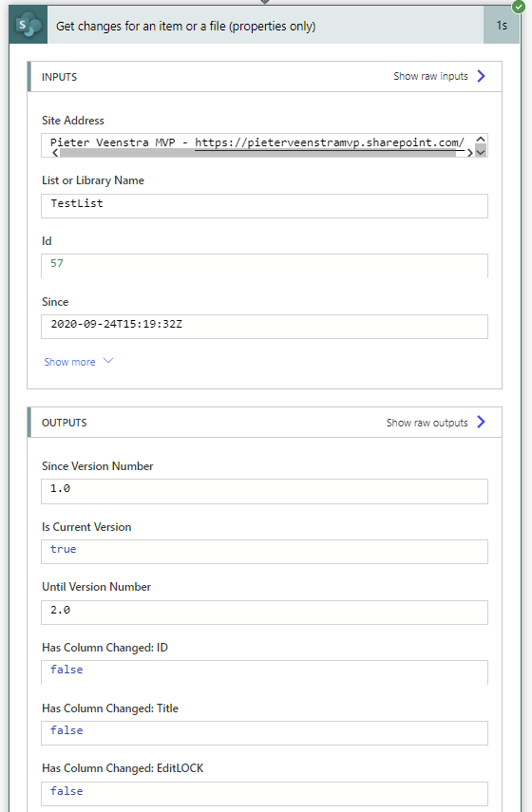
Task: Open raw inputs via chevron arrow
Action: pos(482,76)
